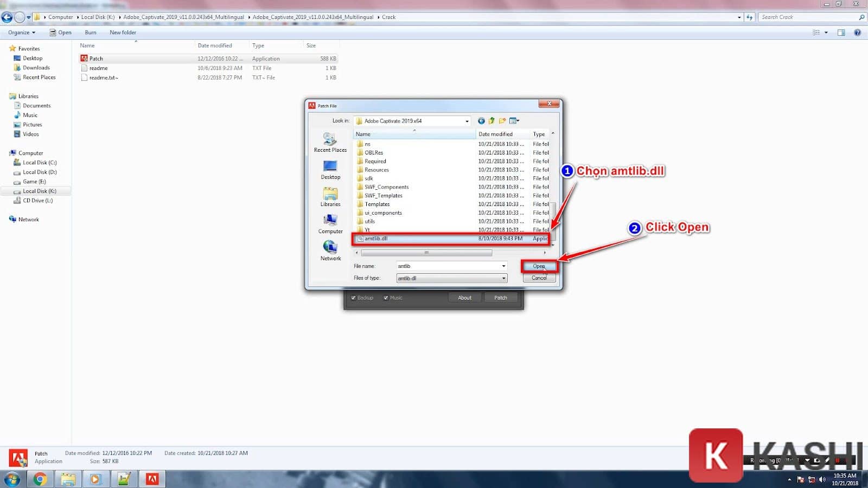Click the Open button in Patch File dialog
Viewport: 868px width, 488px height.
(x=538, y=266)
